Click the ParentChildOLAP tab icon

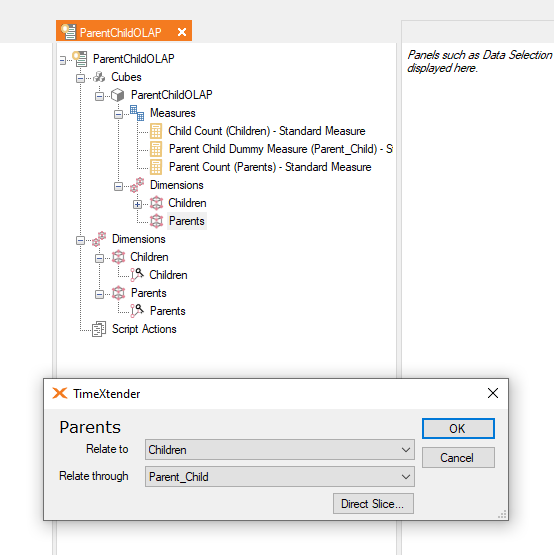pyautogui.click(x=68, y=32)
